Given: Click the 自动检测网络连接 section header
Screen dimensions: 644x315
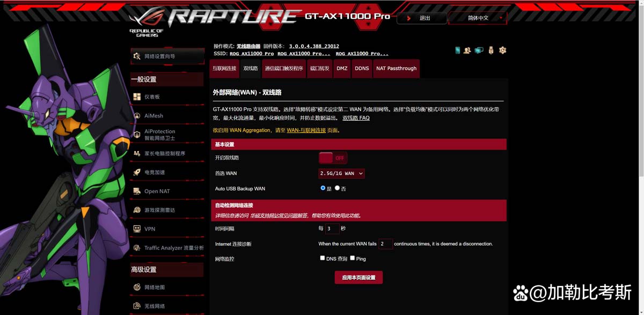Looking at the screenshot, I should [x=358, y=210].
